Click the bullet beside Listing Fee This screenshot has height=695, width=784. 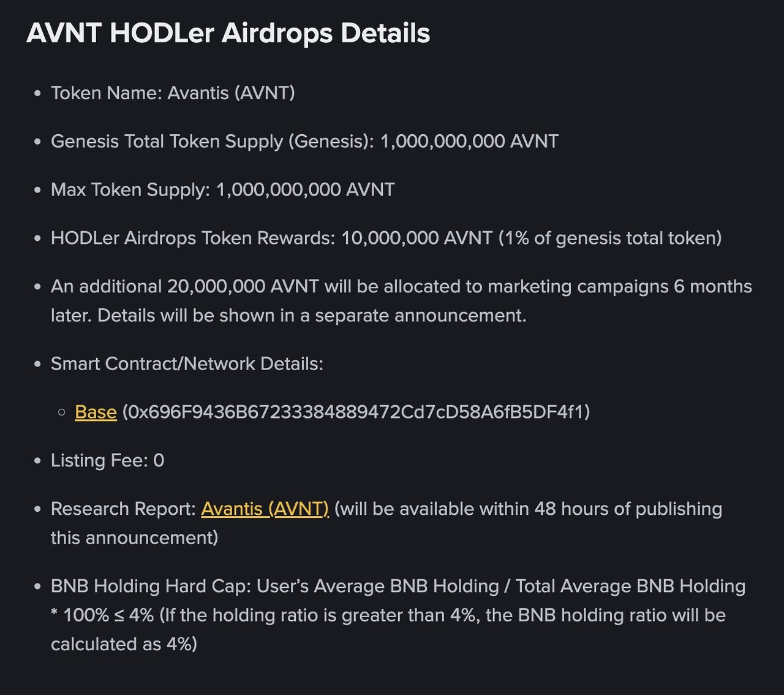[38, 461]
